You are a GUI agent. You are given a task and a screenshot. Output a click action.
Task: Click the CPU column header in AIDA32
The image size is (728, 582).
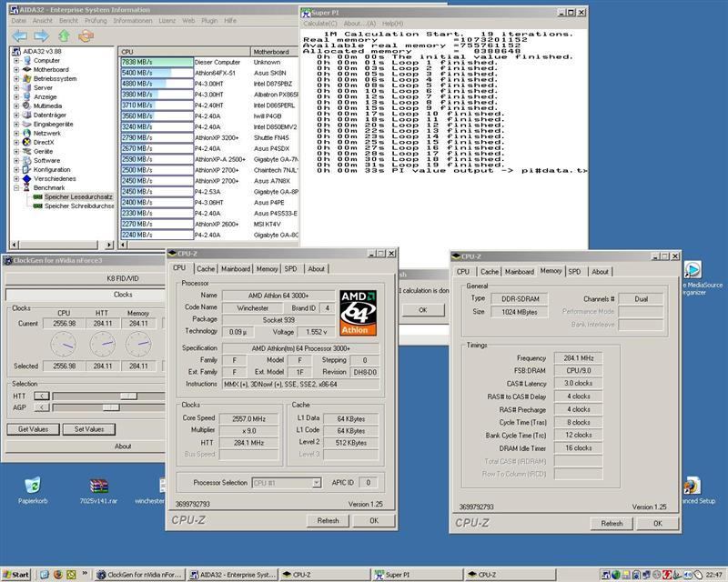[x=185, y=52]
